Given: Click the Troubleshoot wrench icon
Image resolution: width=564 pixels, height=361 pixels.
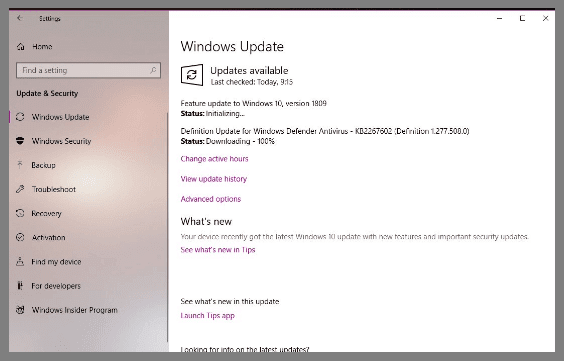Looking at the screenshot, I should click(x=20, y=189).
